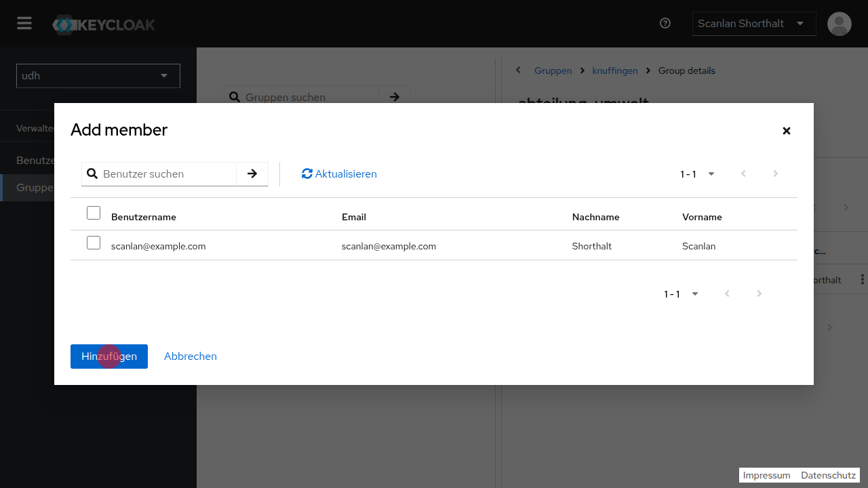Open Gruppen breadcrumb link
This screenshot has height=488, width=868.
pos(553,71)
